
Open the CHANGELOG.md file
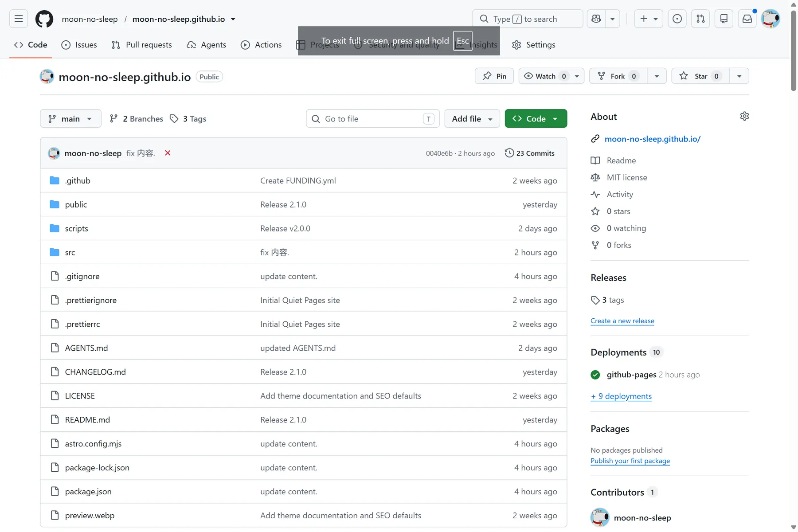(x=95, y=372)
